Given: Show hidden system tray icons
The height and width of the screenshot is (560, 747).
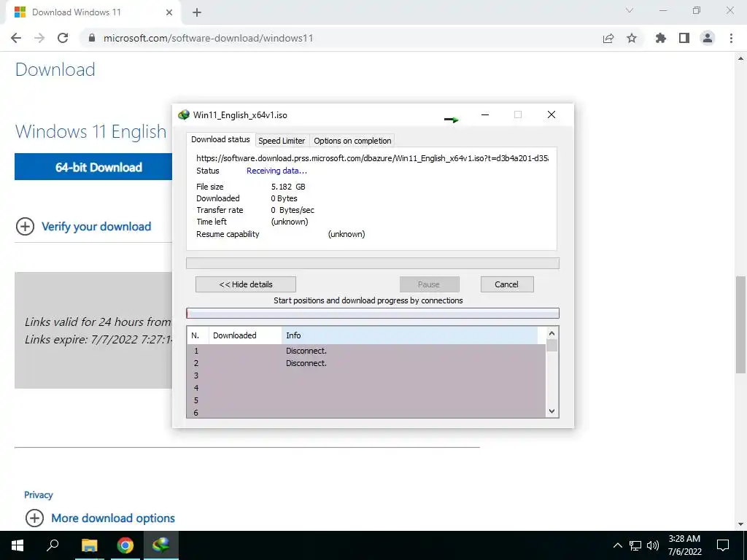Looking at the screenshot, I should tap(617, 545).
